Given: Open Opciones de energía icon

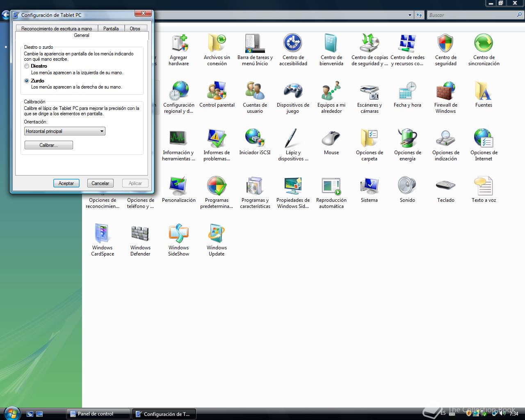Looking at the screenshot, I should pos(407,139).
